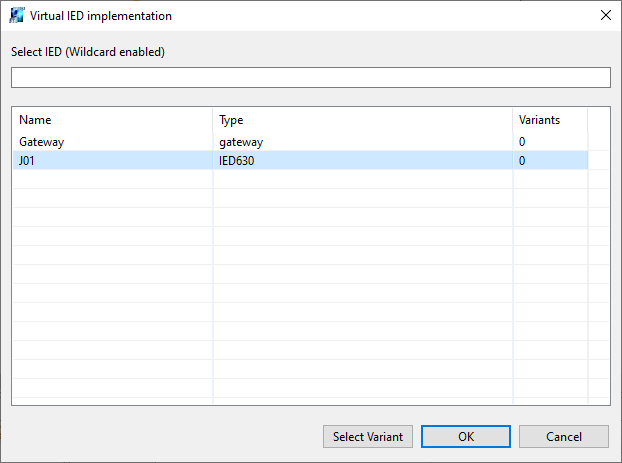Select the J01 entry in the Name column
This screenshot has width=622, height=463.
coord(28,160)
